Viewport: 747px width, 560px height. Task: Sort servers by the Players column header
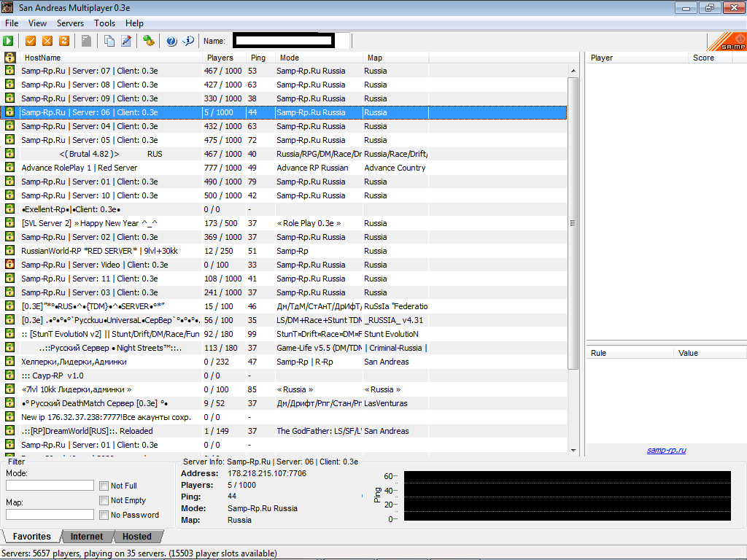pyautogui.click(x=220, y=58)
